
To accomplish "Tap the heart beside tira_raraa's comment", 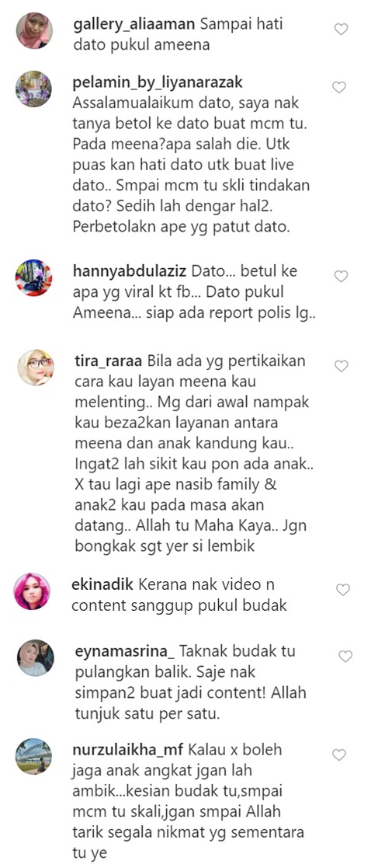I will tap(341, 365).
